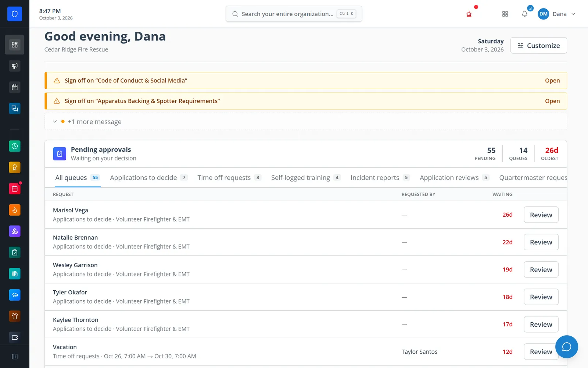The height and width of the screenshot is (368, 588).
Task: Open the floating chat bubble button
Action: point(567,347)
